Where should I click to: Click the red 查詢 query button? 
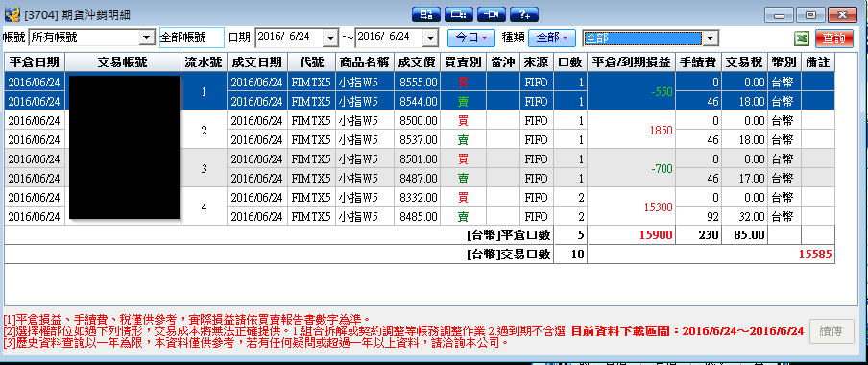(834, 38)
